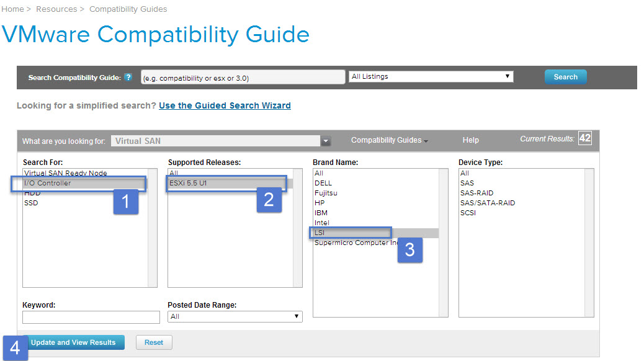Screen dimensions: 644x361
Task: Expand the Virtual SAN product dropdown
Action: [x=326, y=141]
